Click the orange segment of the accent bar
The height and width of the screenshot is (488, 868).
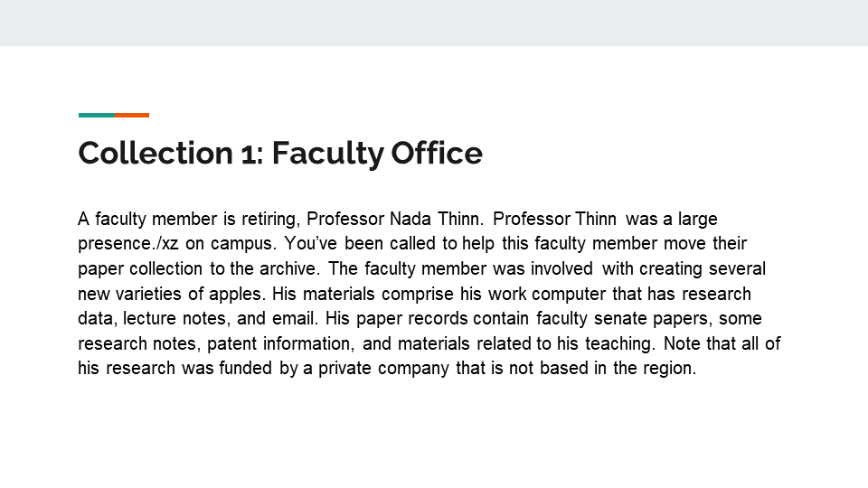click(132, 115)
